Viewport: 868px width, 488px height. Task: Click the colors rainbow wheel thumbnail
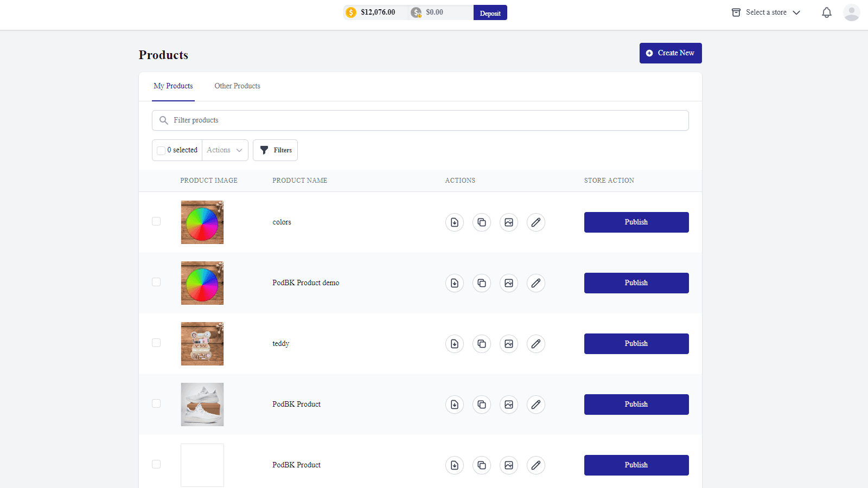[x=202, y=222]
